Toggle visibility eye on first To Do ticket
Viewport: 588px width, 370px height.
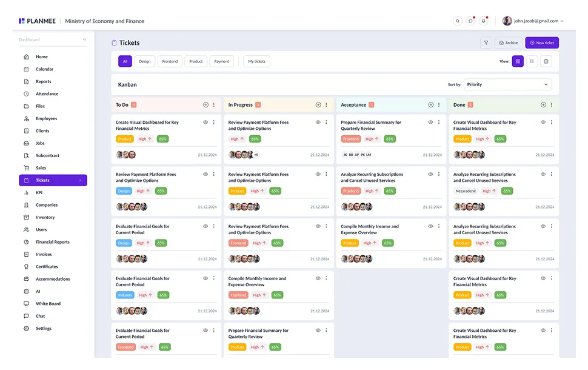click(205, 123)
